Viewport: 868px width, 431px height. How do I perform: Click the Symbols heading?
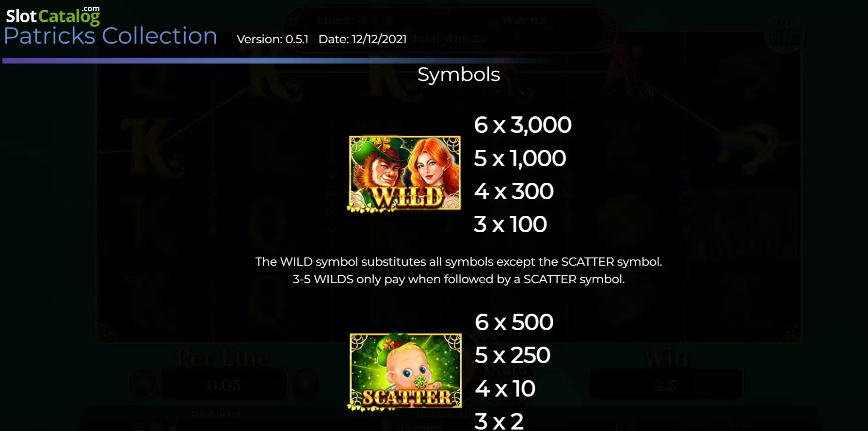click(x=459, y=74)
